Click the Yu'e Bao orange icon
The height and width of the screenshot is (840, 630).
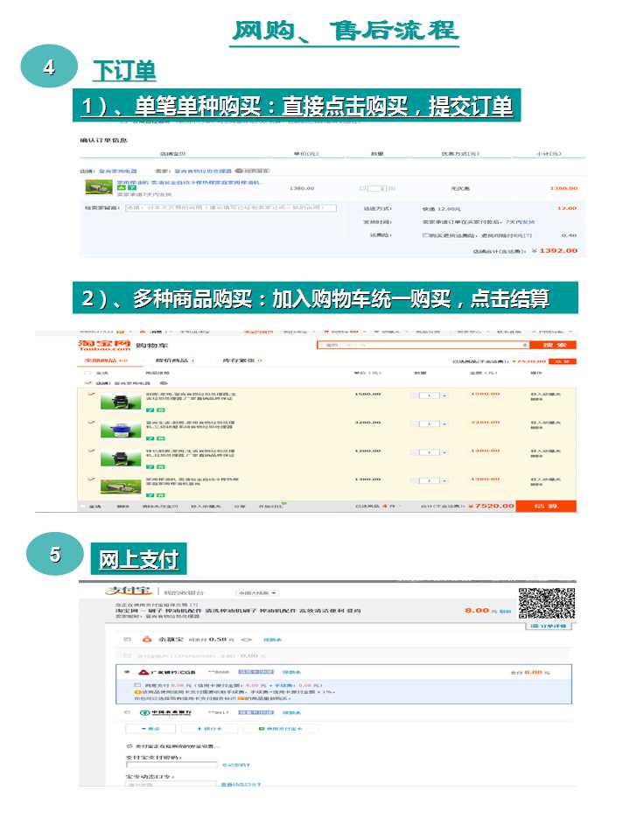click(x=146, y=640)
